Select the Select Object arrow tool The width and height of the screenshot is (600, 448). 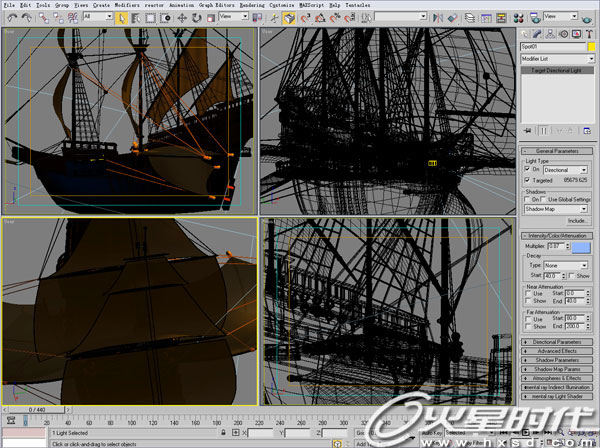121,17
